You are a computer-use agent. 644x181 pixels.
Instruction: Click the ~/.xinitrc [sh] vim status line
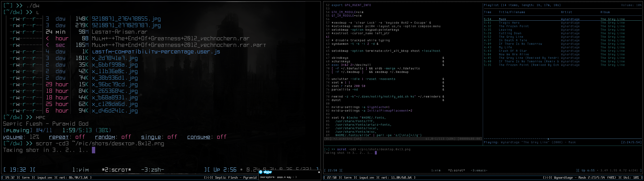pyautogui.click(x=403, y=139)
